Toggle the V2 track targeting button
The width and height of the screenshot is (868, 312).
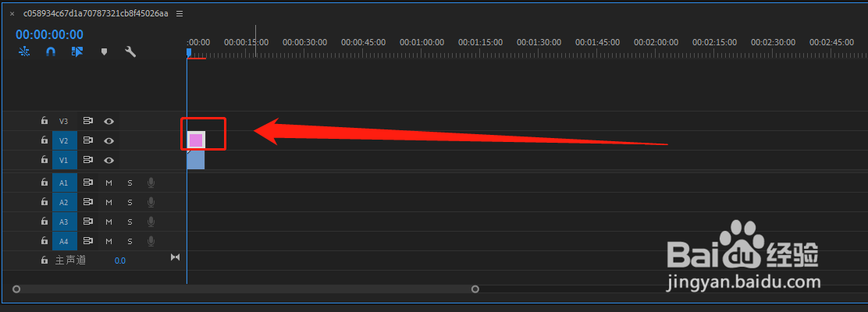(64, 140)
